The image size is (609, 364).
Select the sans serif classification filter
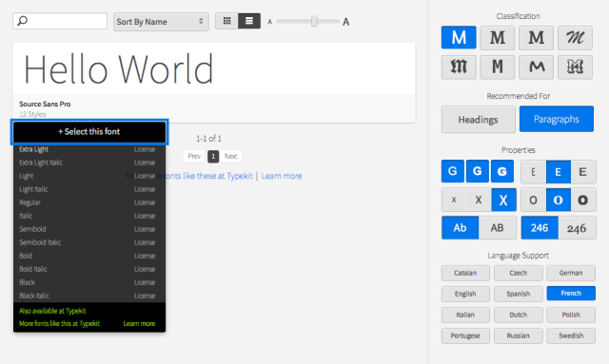point(459,38)
